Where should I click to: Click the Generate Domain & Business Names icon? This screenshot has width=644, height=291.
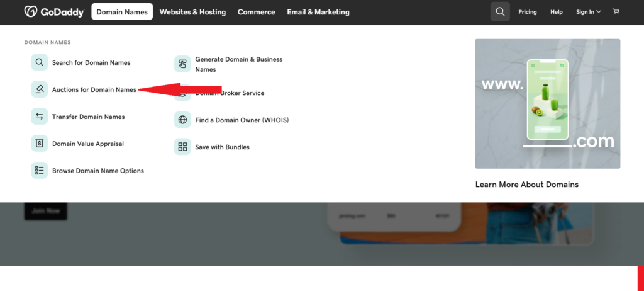pos(183,64)
